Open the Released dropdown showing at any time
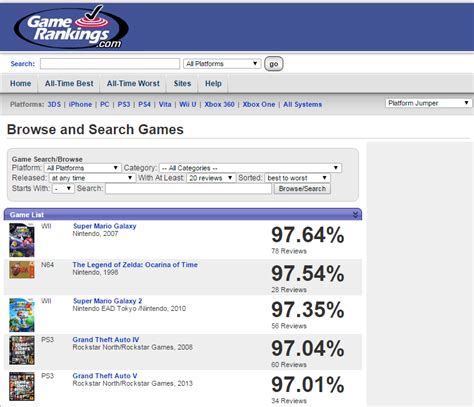This screenshot has width=474, height=407. coord(92,178)
